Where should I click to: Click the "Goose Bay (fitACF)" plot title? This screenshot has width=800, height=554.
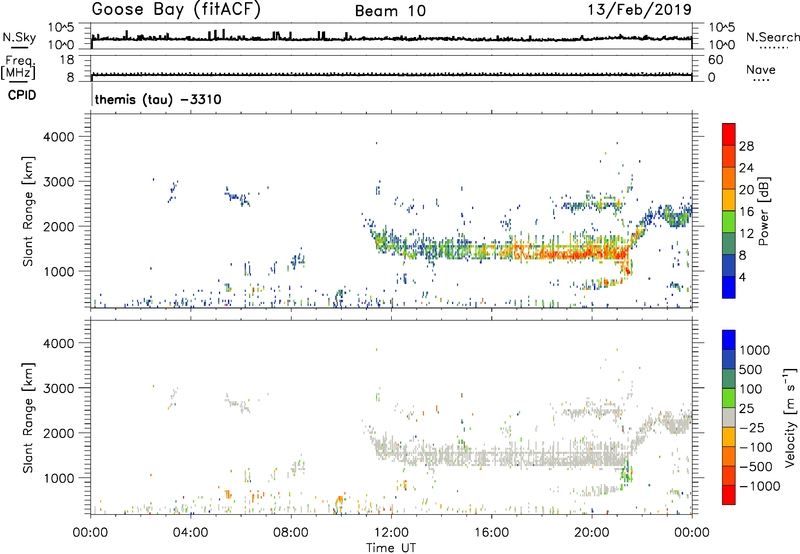176,10
